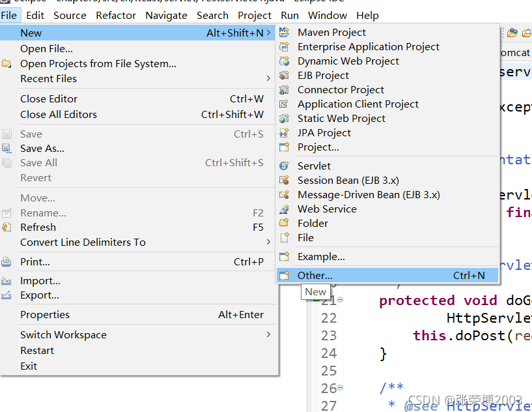The image size is (532, 412).
Task: Click the Save As floppy icon
Action: (7, 149)
